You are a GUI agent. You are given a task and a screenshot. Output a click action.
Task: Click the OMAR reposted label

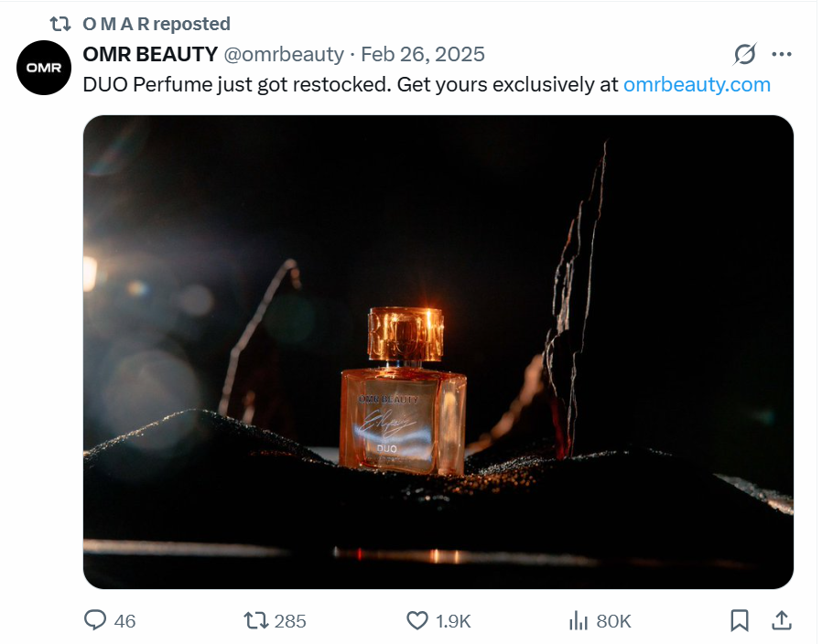[x=157, y=24]
